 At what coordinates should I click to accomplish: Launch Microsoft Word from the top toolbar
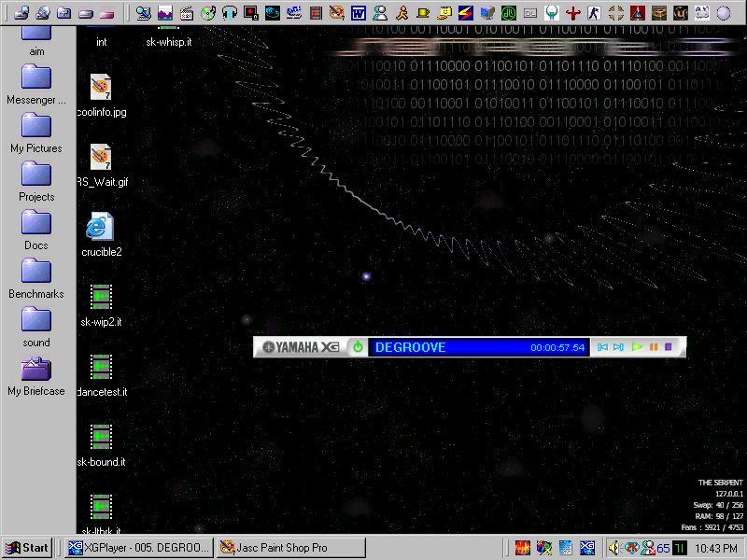(359, 13)
